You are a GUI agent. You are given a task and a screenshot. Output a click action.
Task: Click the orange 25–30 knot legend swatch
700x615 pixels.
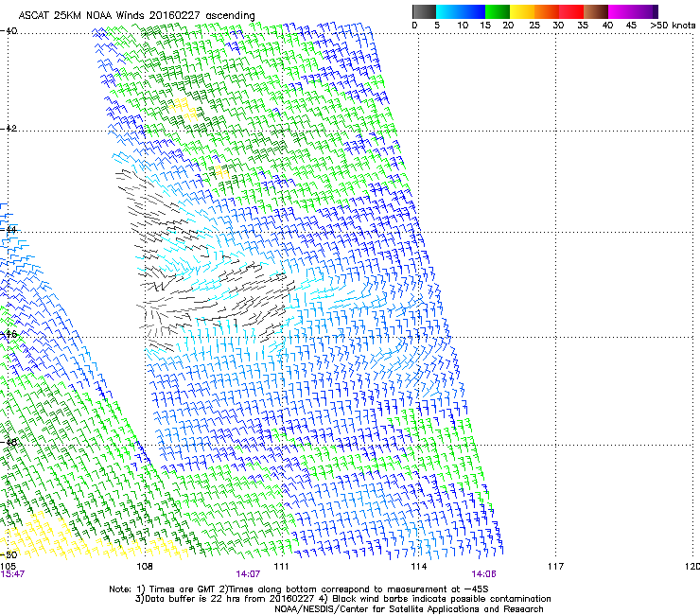click(547, 11)
